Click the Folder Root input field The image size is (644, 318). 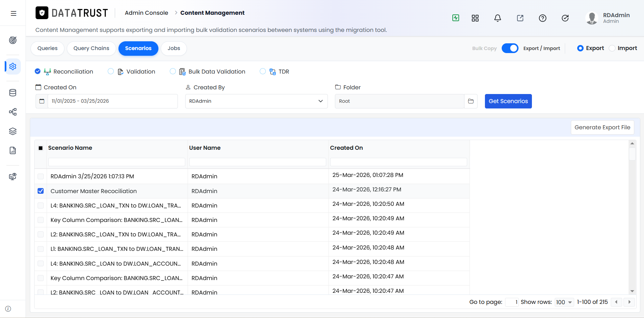click(399, 101)
